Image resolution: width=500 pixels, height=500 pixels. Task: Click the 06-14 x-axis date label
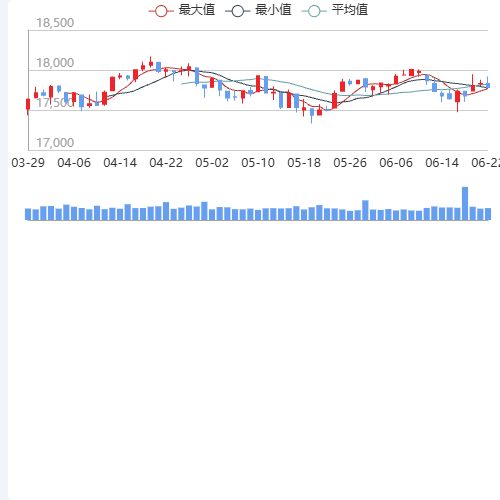tap(442, 163)
